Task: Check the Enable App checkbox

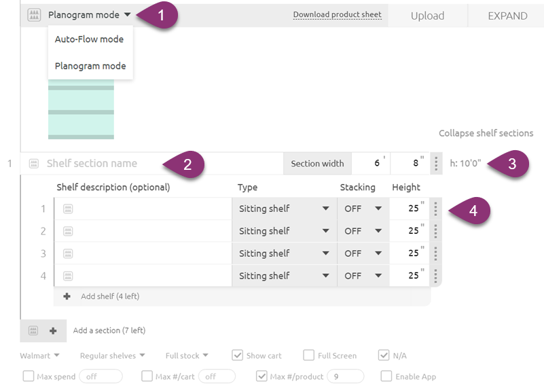Action: [x=386, y=376]
